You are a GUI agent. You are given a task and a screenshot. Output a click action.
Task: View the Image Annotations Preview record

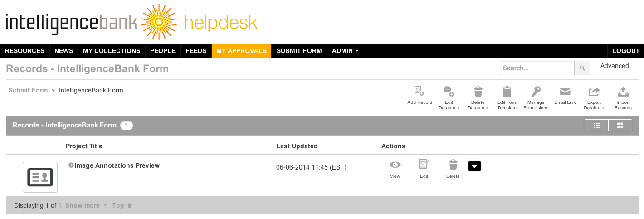(395, 165)
